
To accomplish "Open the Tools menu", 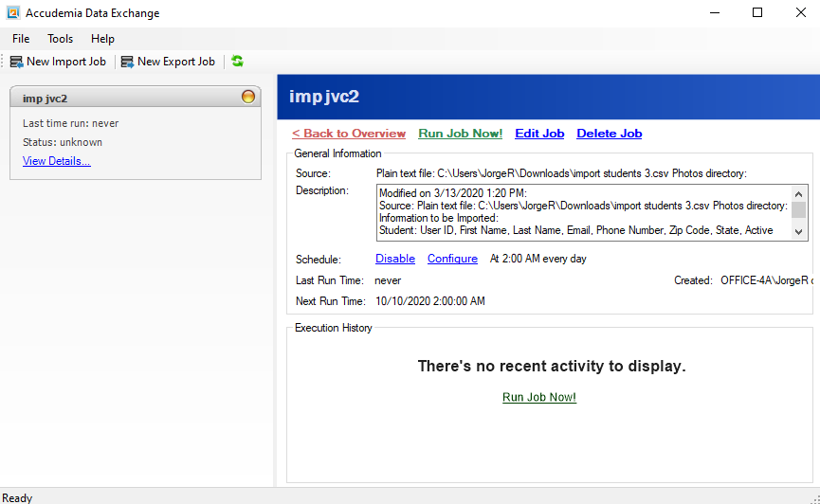I will pos(60,39).
